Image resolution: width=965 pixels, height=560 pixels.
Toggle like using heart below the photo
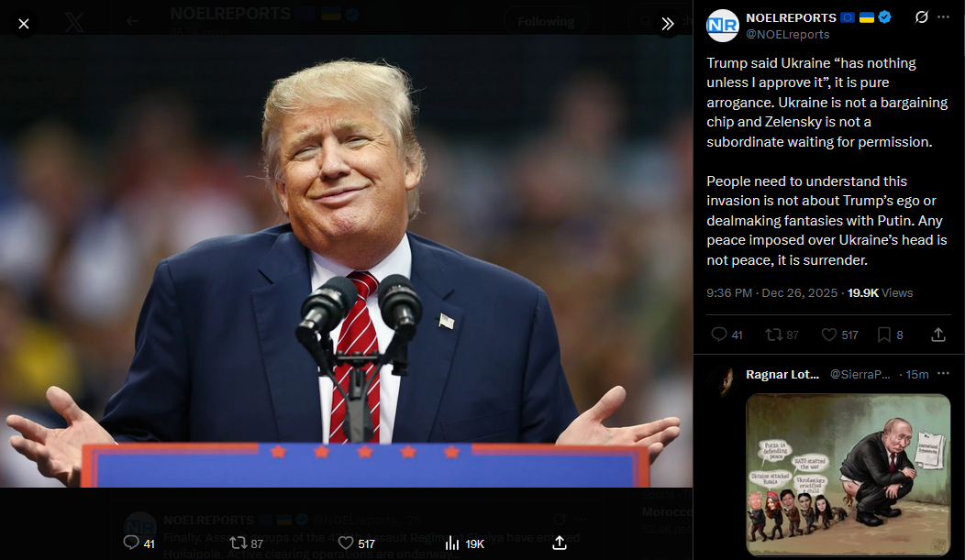point(346,543)
